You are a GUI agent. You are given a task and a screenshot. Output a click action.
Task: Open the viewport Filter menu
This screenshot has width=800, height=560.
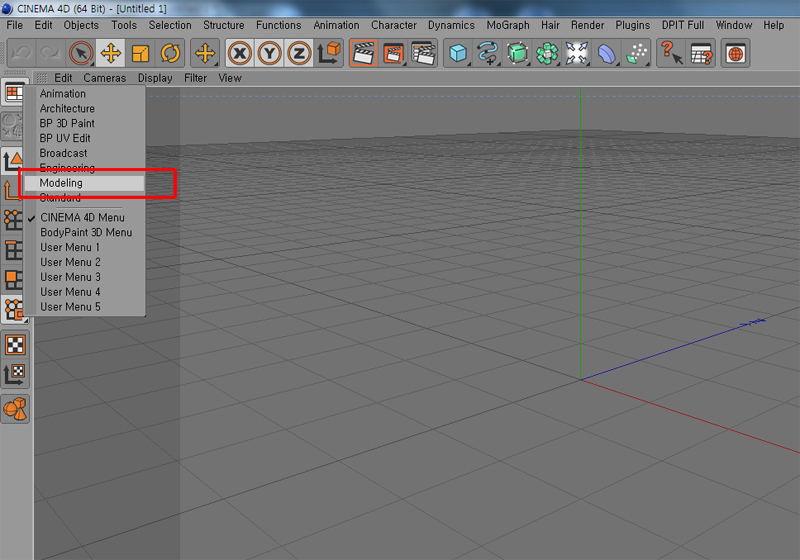(195, 78)
